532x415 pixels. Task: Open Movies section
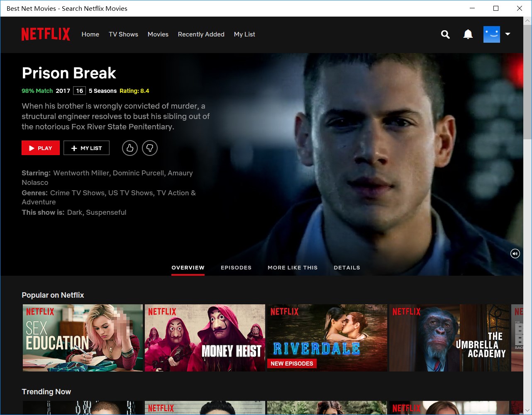158,34
